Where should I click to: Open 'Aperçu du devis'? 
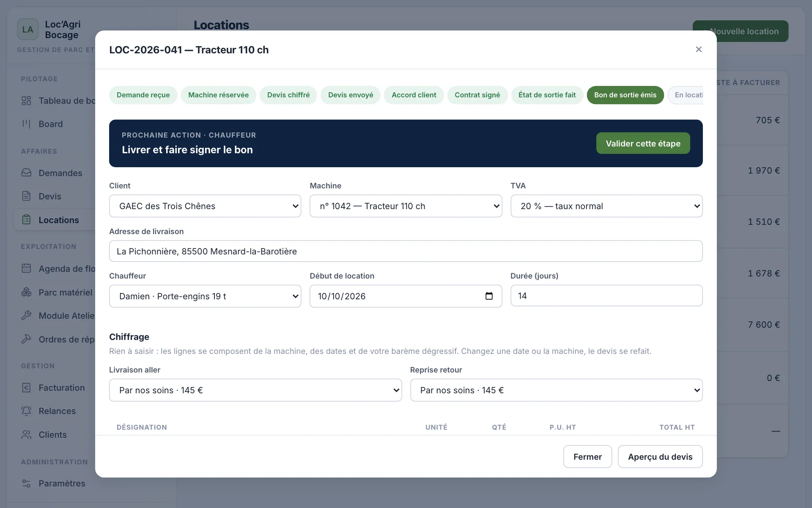pos(660,457)
